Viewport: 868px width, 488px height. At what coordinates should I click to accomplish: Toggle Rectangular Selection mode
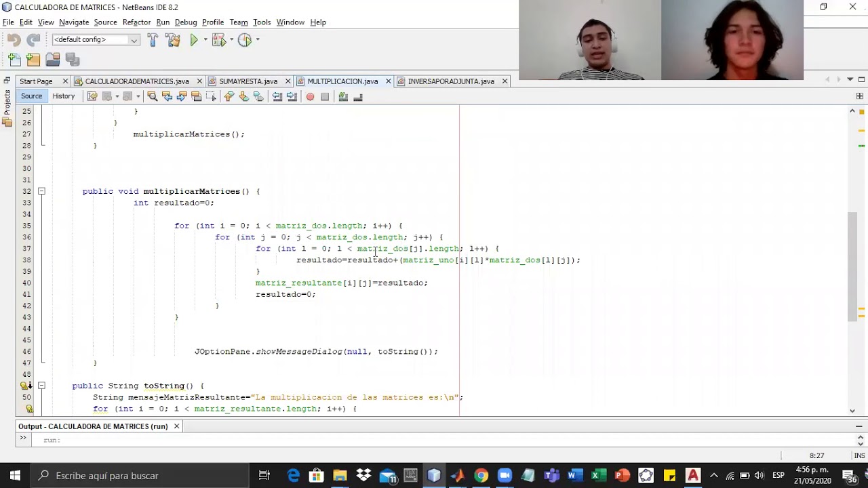pyautogui.click(x=211, y=97)
